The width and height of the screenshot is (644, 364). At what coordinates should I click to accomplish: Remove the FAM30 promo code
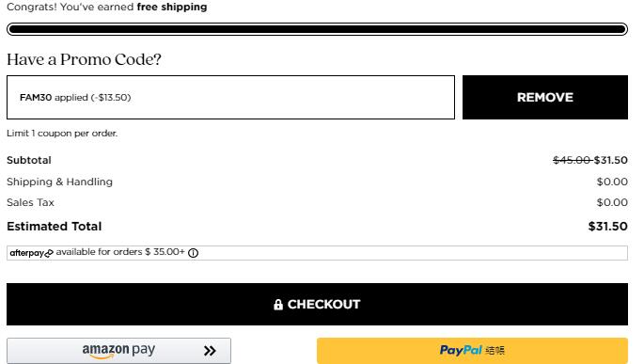point(545,98)
